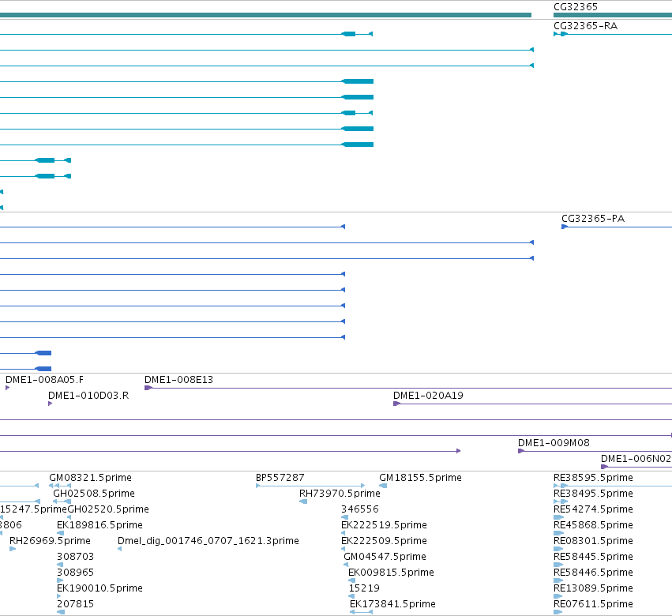Click the EK190010.5prime EST label
The image size is (672, 616).
click(99, 588)
